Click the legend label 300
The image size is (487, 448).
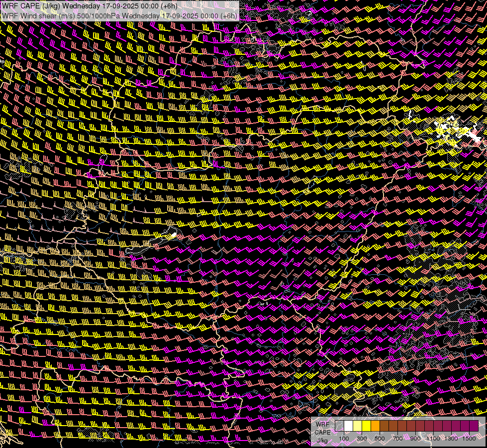362,439
